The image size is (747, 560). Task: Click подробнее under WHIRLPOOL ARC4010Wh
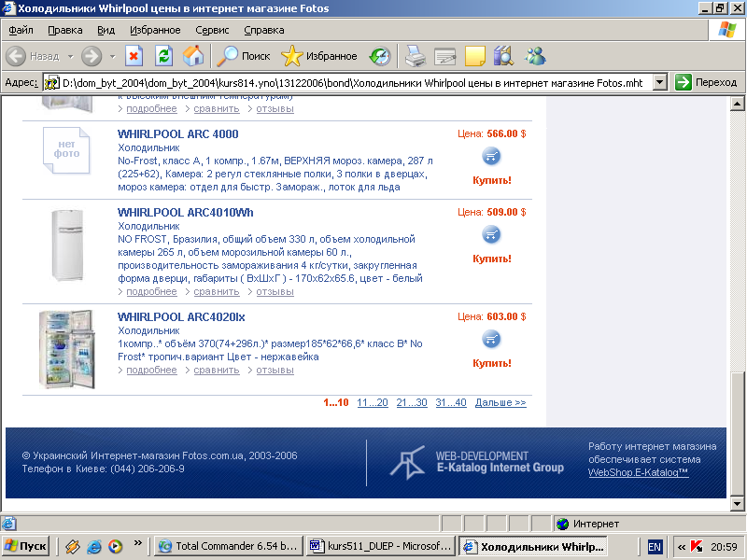tap(151, 291)
